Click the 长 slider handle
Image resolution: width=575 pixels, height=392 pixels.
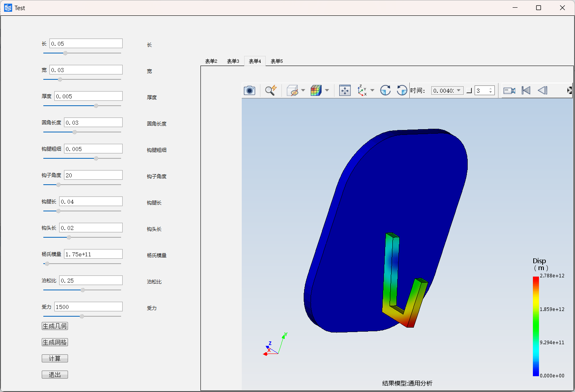[65, 53]
